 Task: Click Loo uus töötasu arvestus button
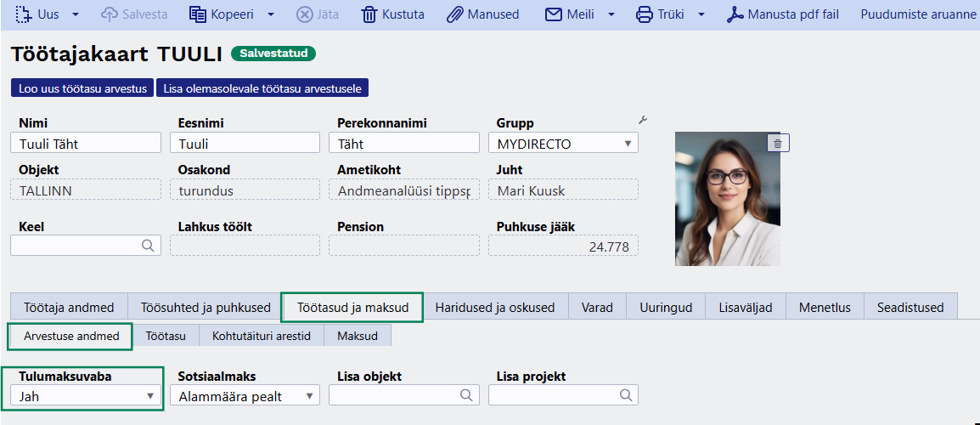(82, 88)
